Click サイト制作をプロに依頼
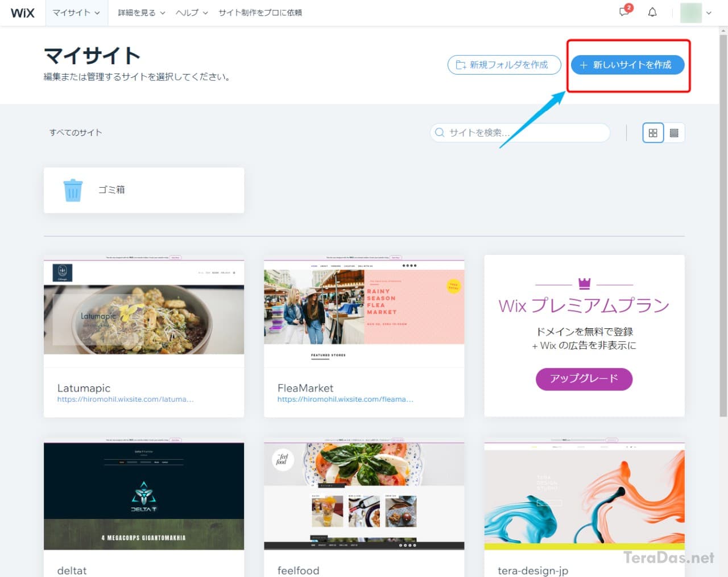 pos(260,13)
